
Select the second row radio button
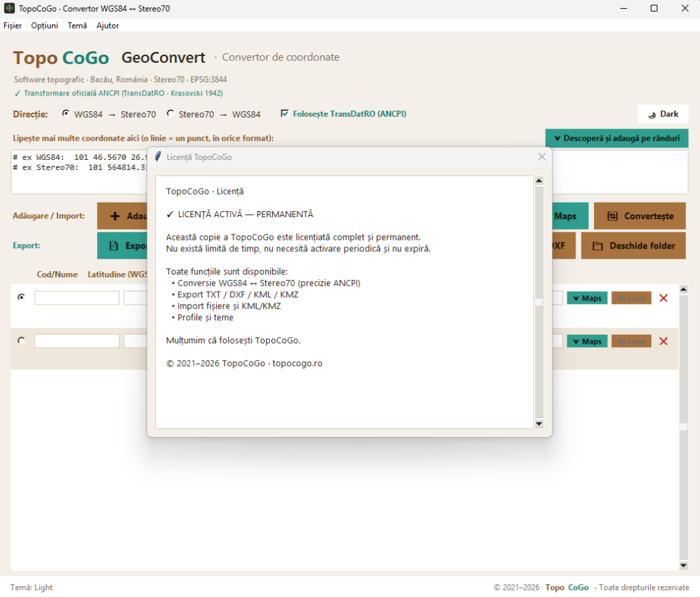(x=21, y=340)
